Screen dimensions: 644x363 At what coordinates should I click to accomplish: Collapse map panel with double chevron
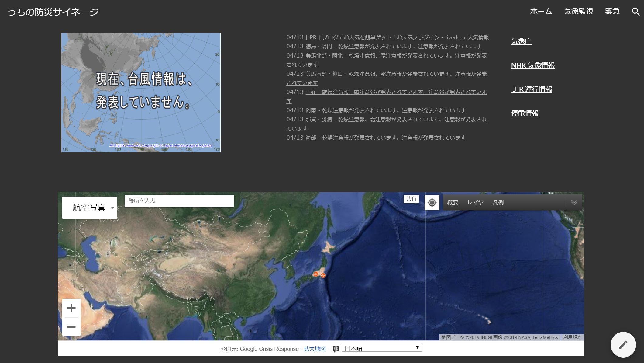pos(574,202)
